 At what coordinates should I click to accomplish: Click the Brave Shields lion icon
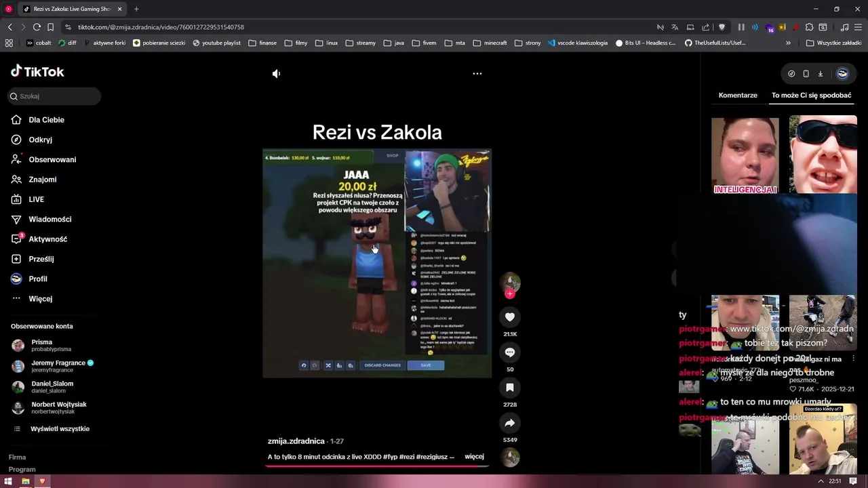coord(722,27)
